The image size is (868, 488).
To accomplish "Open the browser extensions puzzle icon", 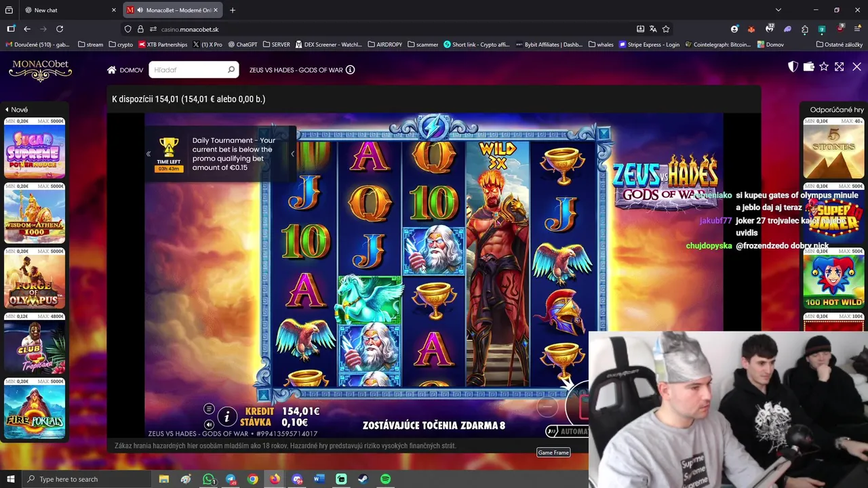I will click(x=805, y=29).
